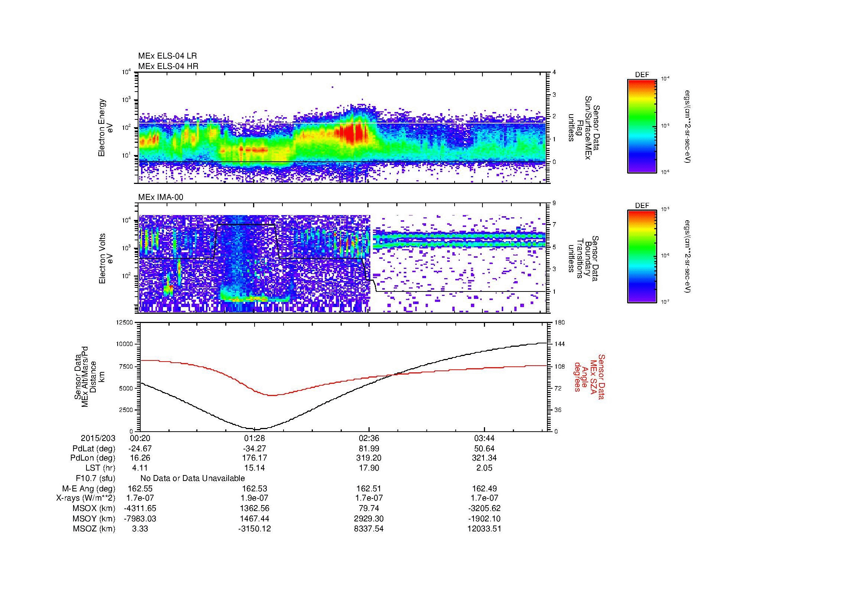Click M-E Ang value '162.49'

click(484, 488)
